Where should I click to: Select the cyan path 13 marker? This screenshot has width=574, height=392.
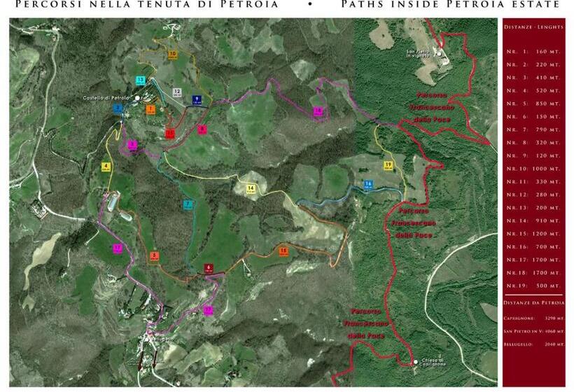141,80
